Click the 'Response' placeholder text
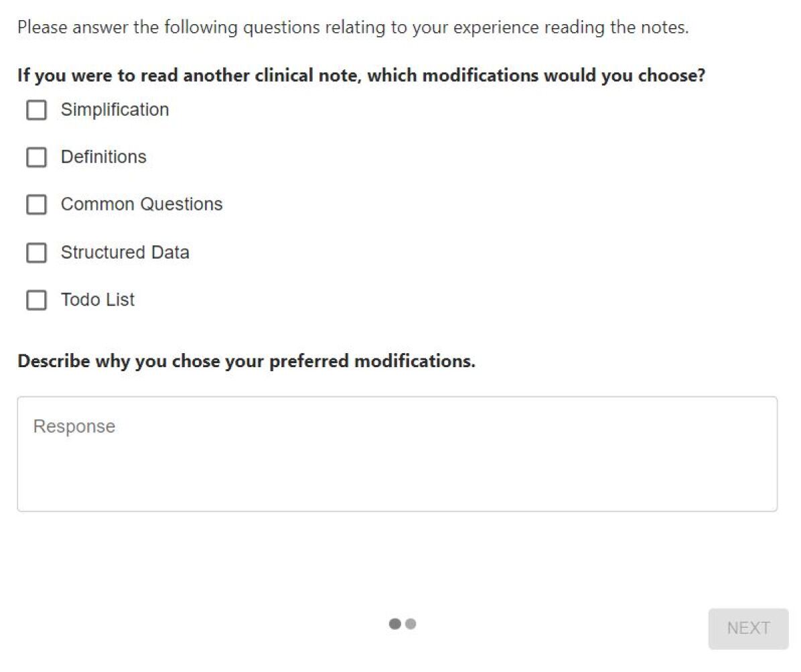 click(x=74, y=427)
